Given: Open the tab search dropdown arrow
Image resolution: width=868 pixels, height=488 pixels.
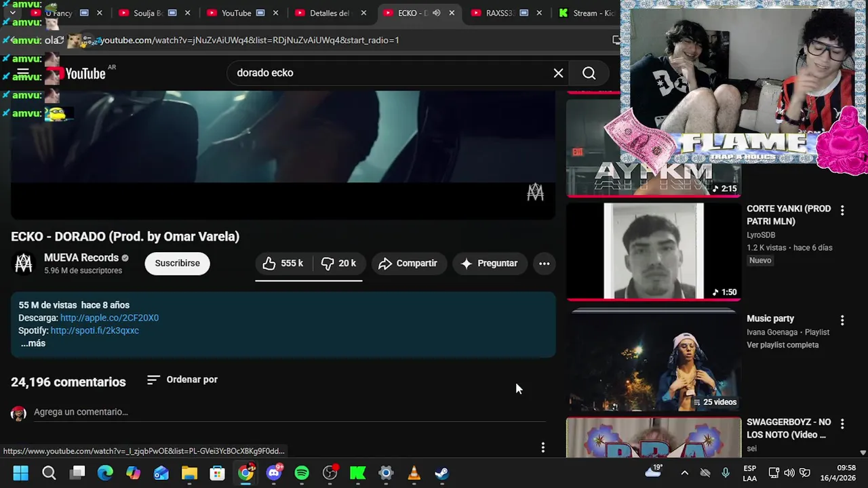Looking at the screenshot, I should click(x=12, y=13).
